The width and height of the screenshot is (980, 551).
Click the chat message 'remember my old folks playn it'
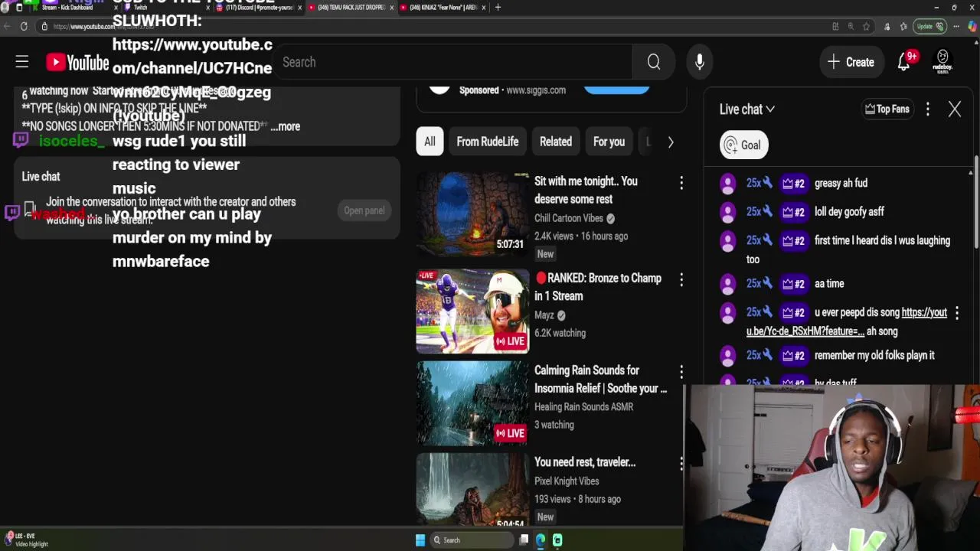pos(874,356)
